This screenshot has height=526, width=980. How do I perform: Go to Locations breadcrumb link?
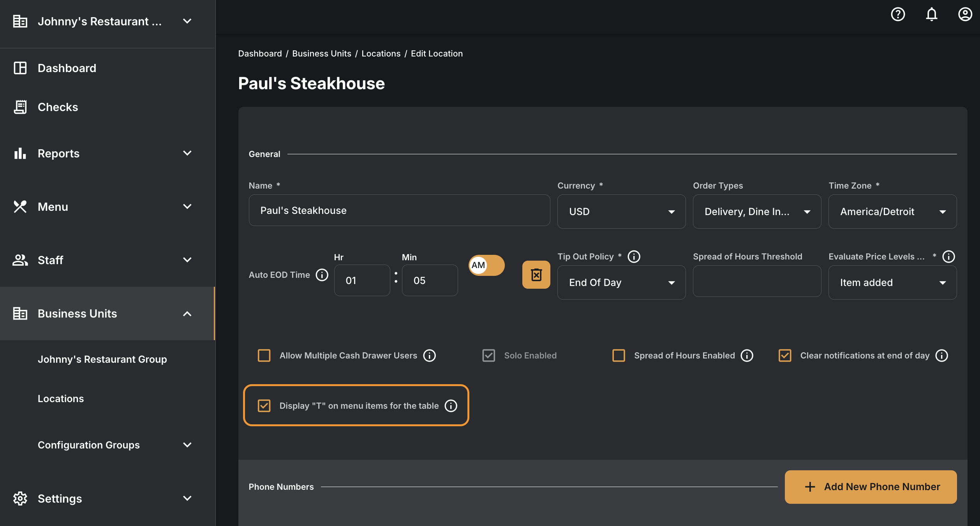click(x=381, y=53)
